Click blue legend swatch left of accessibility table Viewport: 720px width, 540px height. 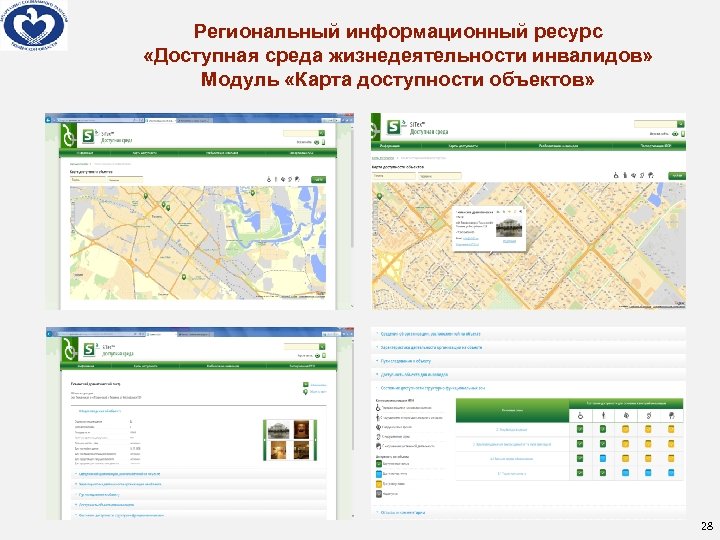[x=378, y=473]
